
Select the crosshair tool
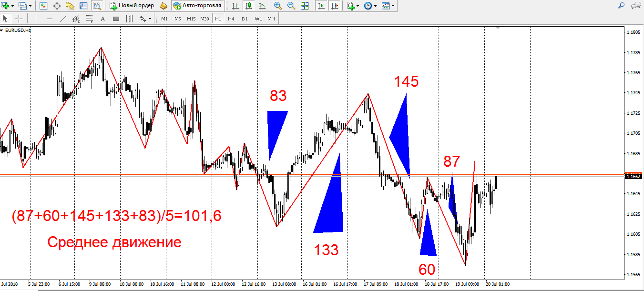pyautogui.click(x=19, y=19)
